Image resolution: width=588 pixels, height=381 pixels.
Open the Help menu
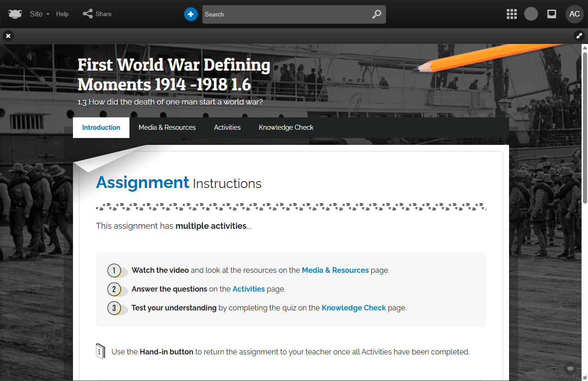coord(62,14)
